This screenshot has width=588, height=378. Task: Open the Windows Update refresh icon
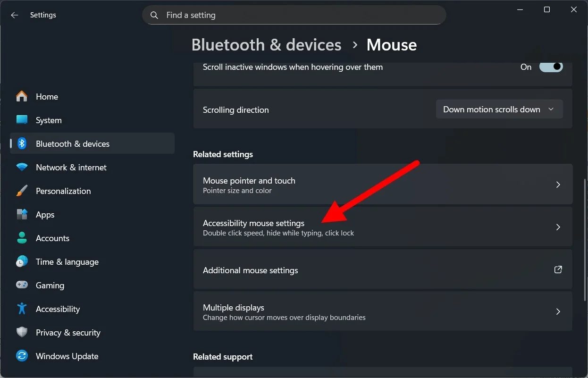point(22,356)
